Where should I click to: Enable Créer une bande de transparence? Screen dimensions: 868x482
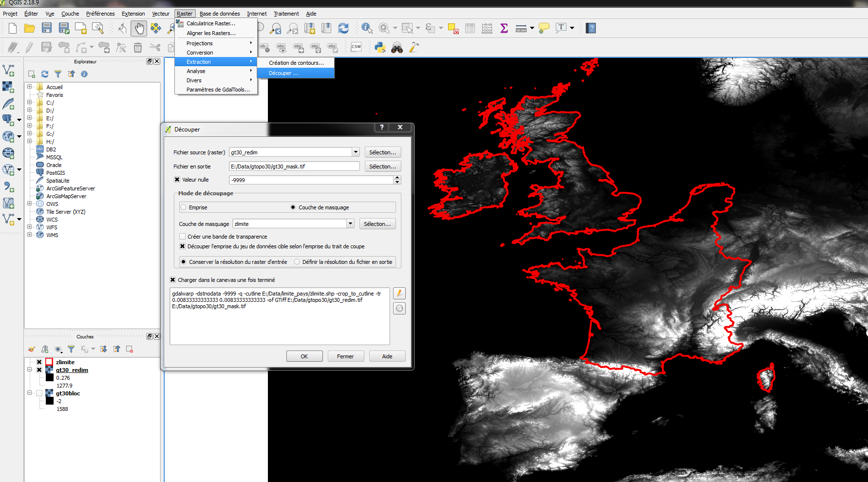183,237
